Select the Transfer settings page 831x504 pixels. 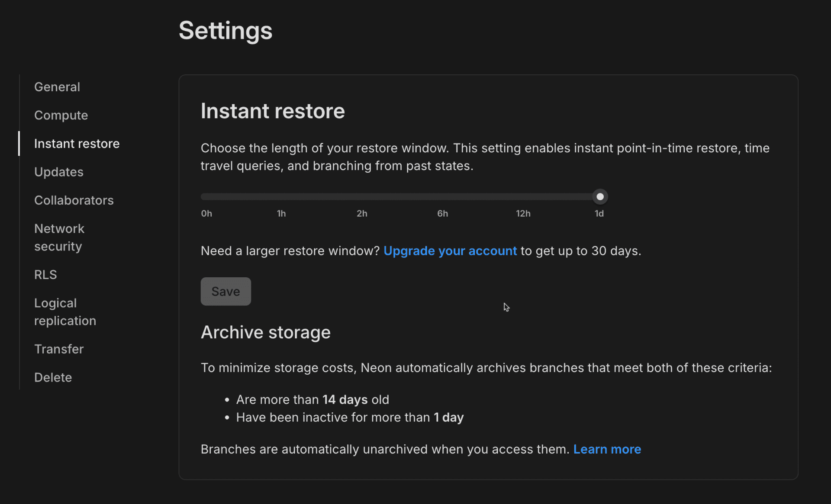pyautogui.click(x=59, y=349)
